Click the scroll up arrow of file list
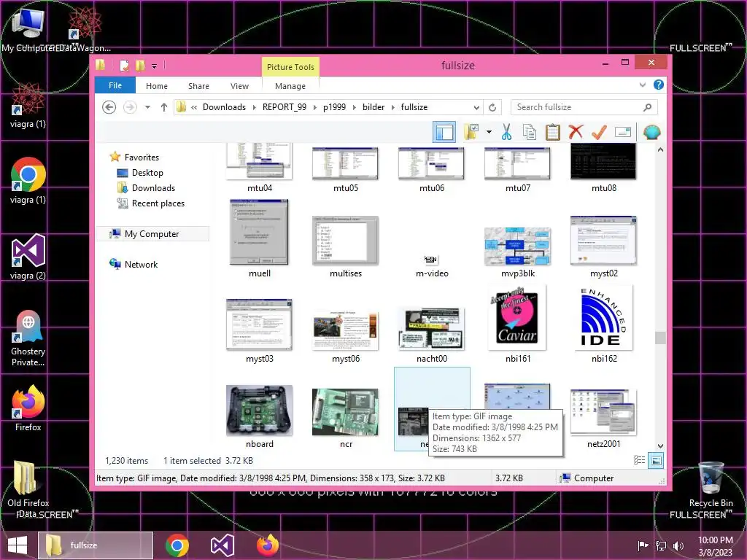Image resolution: width=747 pixels, height=560 pixels. (660, 149)
